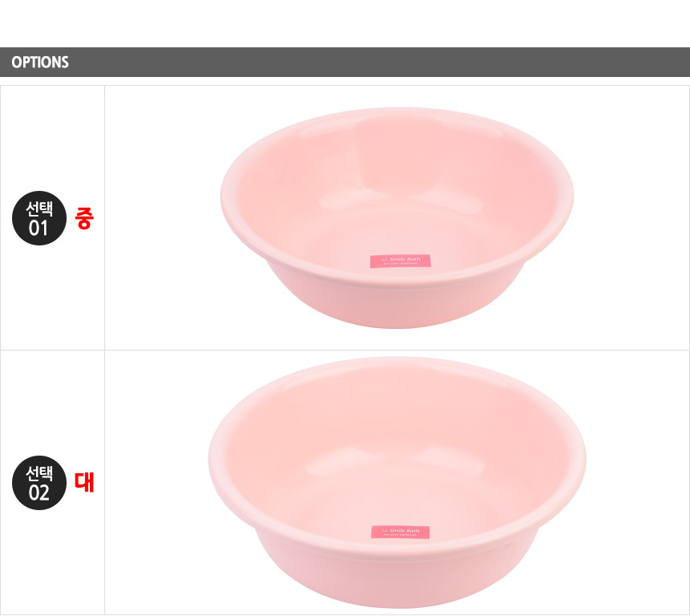Open the medium pink basin product image
The image size is (690, 616).
coord(397,217)
